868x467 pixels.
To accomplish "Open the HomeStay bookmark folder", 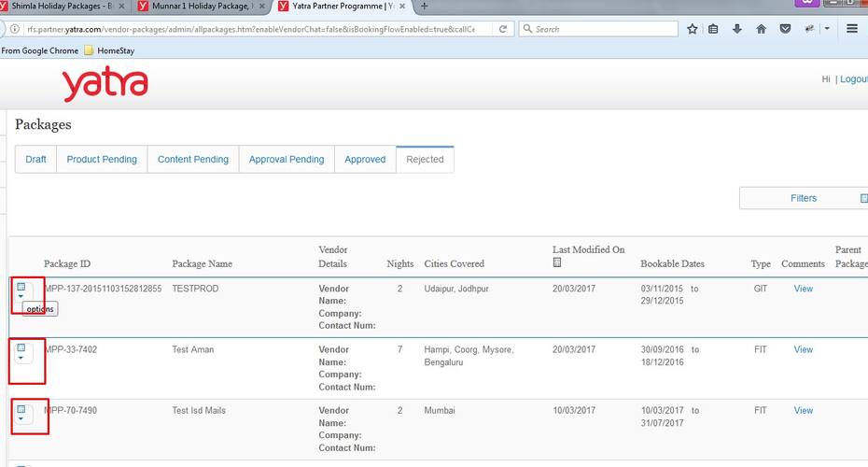I will coord(109,50).
